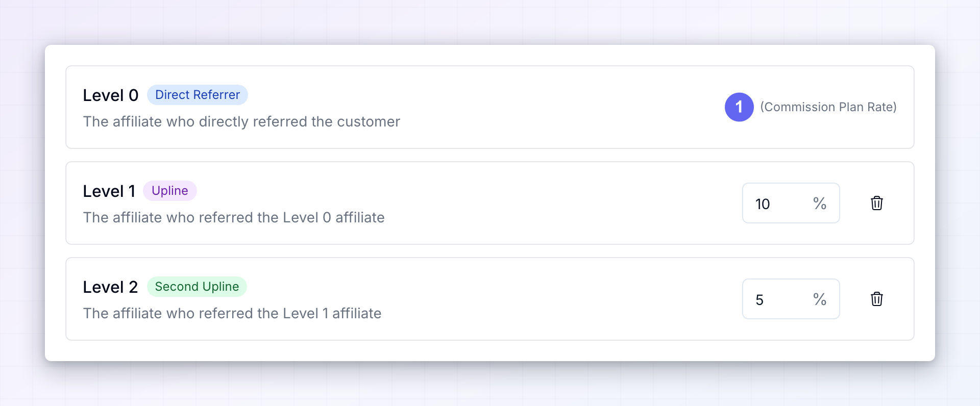
Task: Click the Second Upline badge
Action: pyautogui.click(x=197, y=287)
